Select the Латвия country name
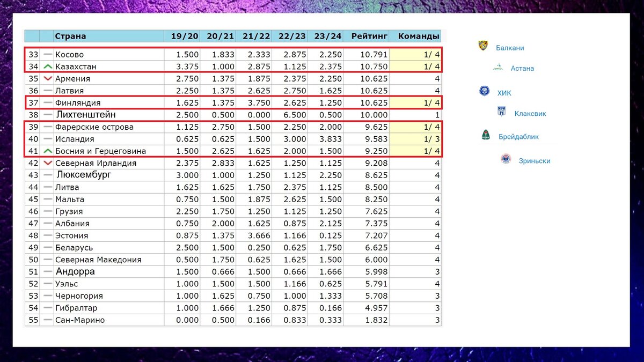This screenshot has height=362, width=644. coord(69,91)
